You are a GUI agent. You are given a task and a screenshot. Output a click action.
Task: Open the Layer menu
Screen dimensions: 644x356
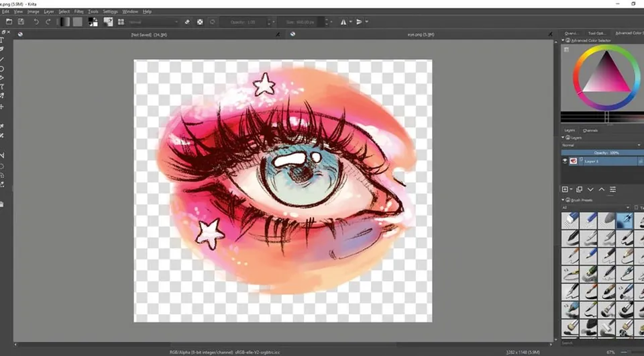point(49,11)
